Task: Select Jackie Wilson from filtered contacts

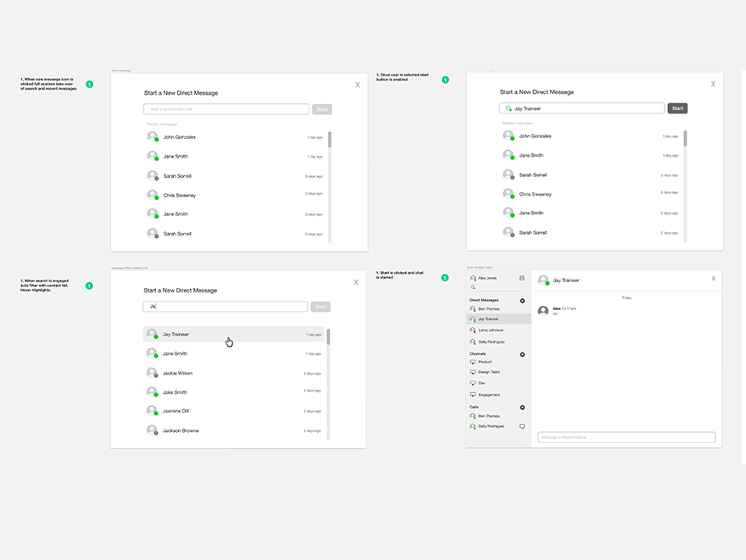Action: [x=177, y=373]
